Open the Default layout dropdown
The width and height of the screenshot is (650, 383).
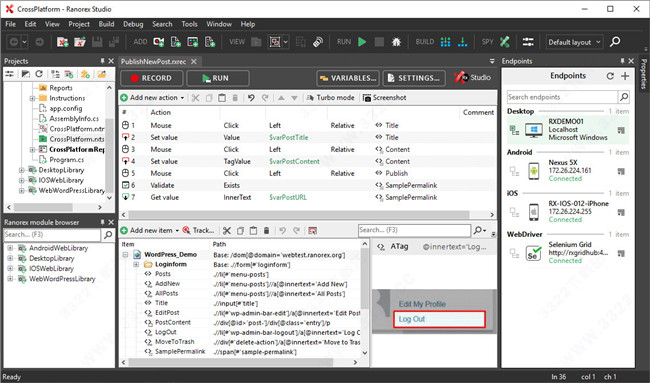click(574, 42)
